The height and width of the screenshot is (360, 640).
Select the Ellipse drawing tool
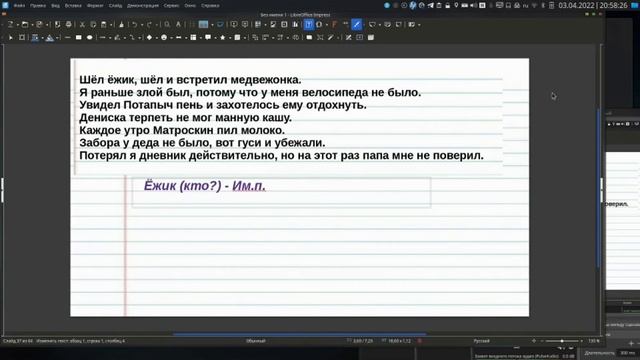(89, 38)
